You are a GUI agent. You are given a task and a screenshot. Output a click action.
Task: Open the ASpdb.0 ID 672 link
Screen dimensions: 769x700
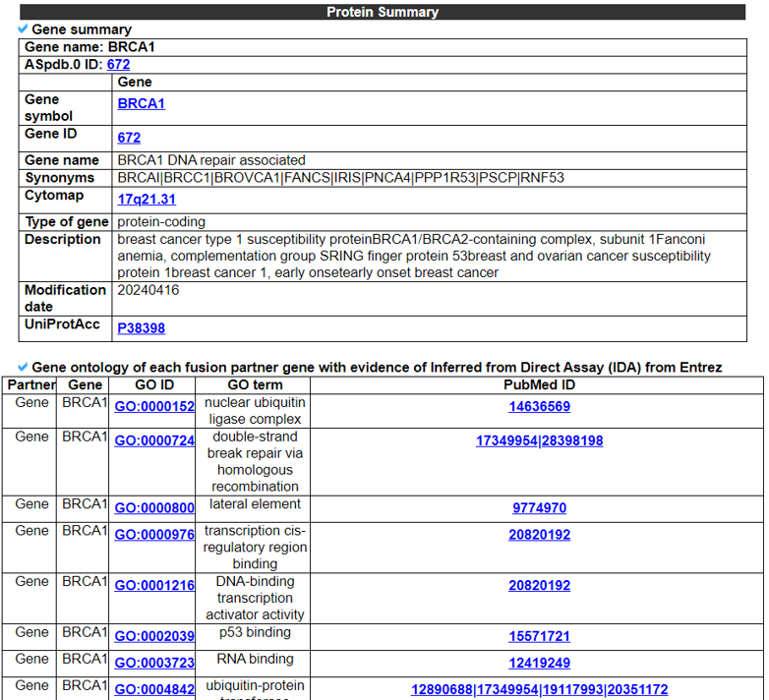[118, 64]
